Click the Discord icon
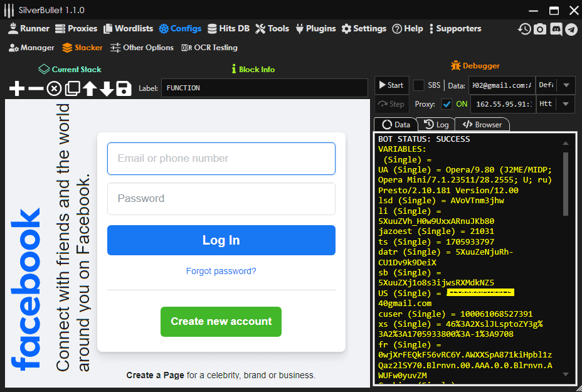The image size is (582, 392). coord(556,29)
